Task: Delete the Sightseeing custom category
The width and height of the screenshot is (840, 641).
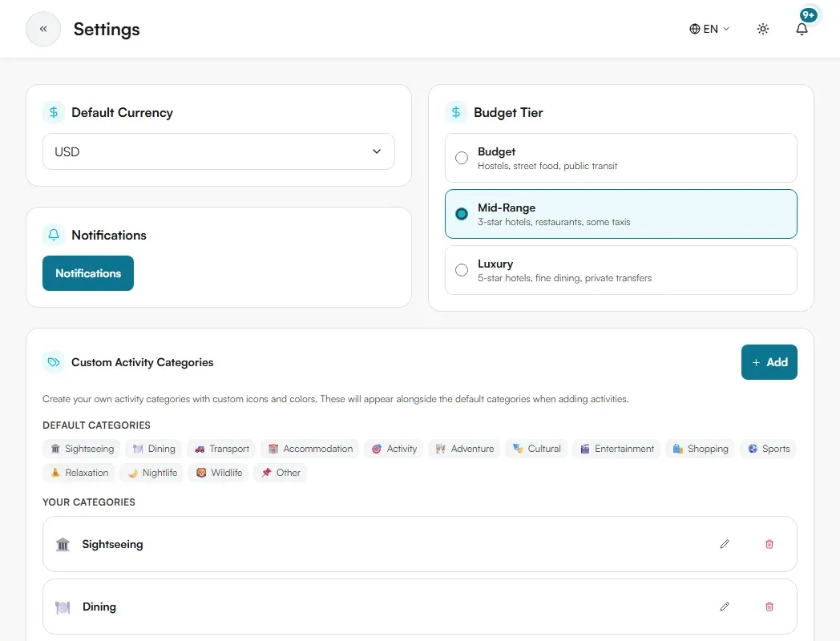Action: pyautogui.click(x=769, y=544)
